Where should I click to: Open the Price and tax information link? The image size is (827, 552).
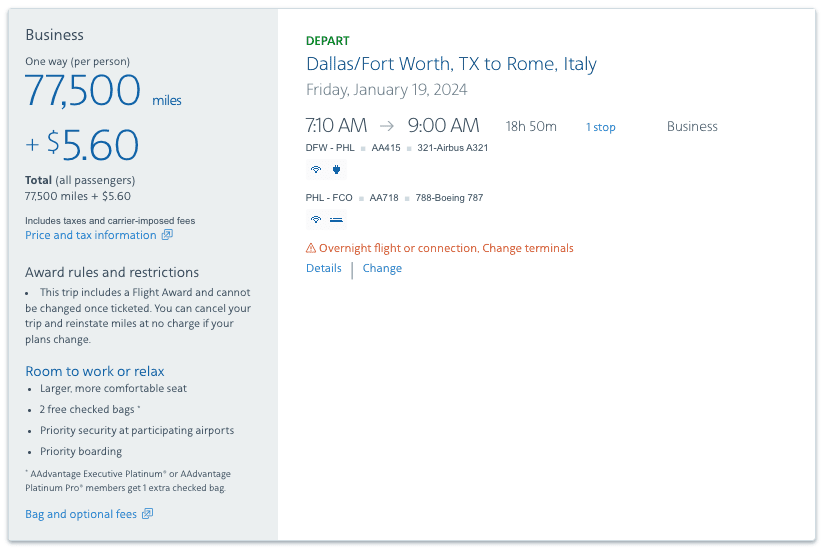click(90, 236)
